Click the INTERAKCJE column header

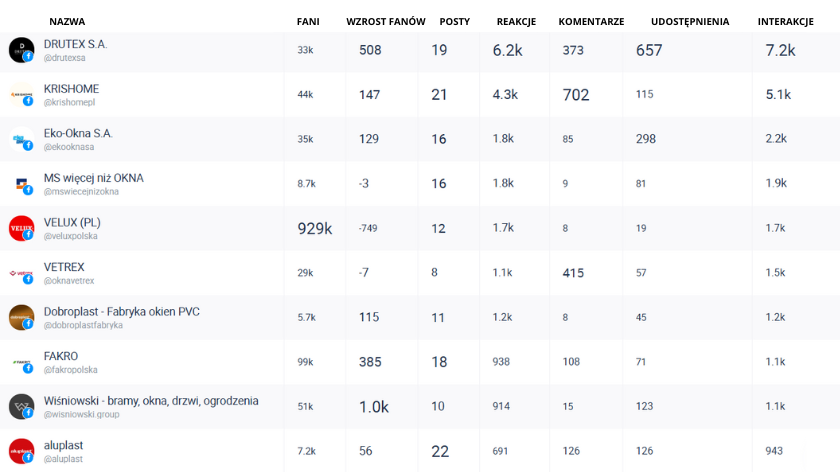coord(785,21)
